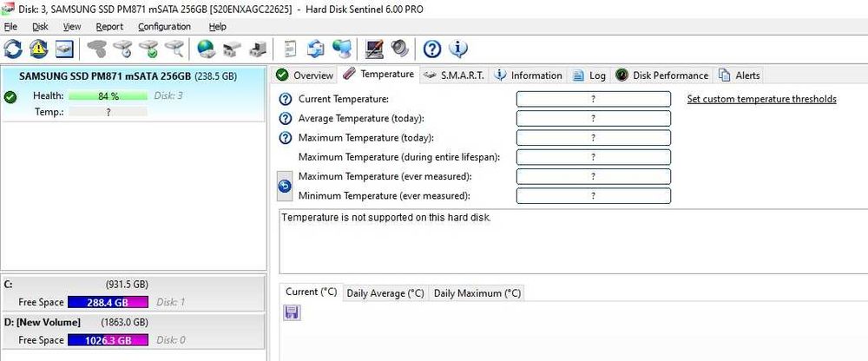Click the green 84 % health bar

(108, 95)
